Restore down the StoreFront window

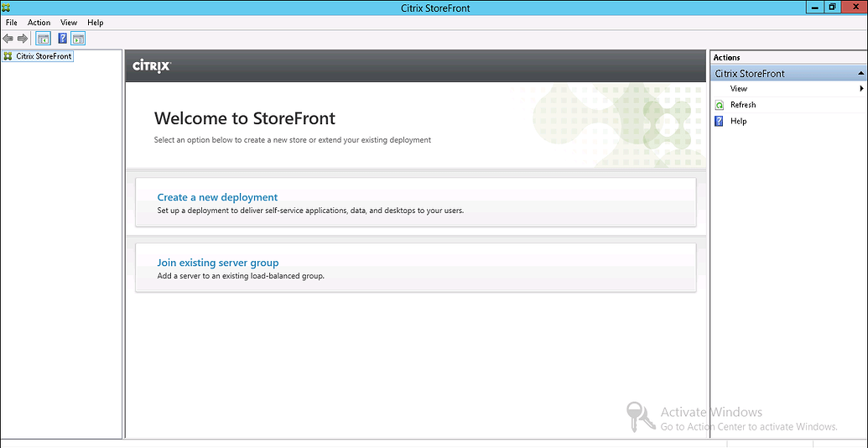click(x=832, y=7)
